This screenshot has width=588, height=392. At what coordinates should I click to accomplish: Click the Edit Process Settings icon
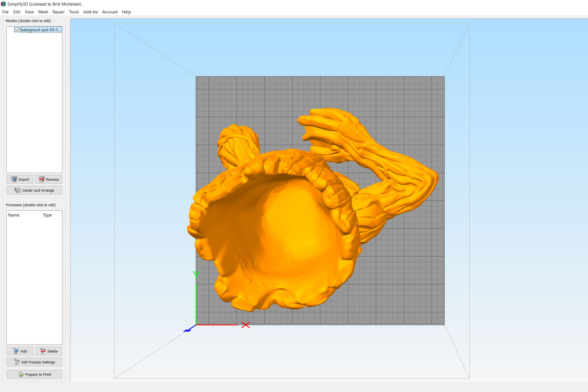[17, 362]
